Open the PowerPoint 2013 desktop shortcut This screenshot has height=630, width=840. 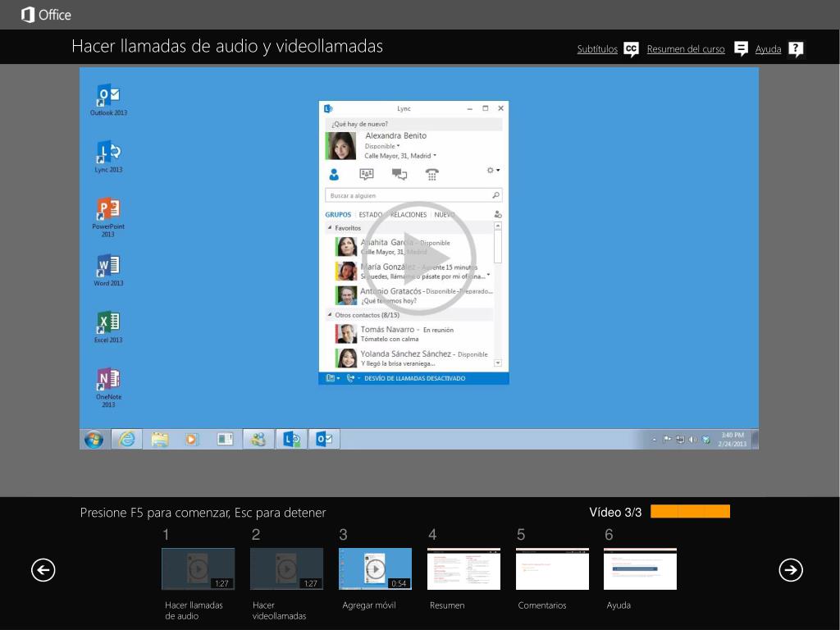pos(108,217)
